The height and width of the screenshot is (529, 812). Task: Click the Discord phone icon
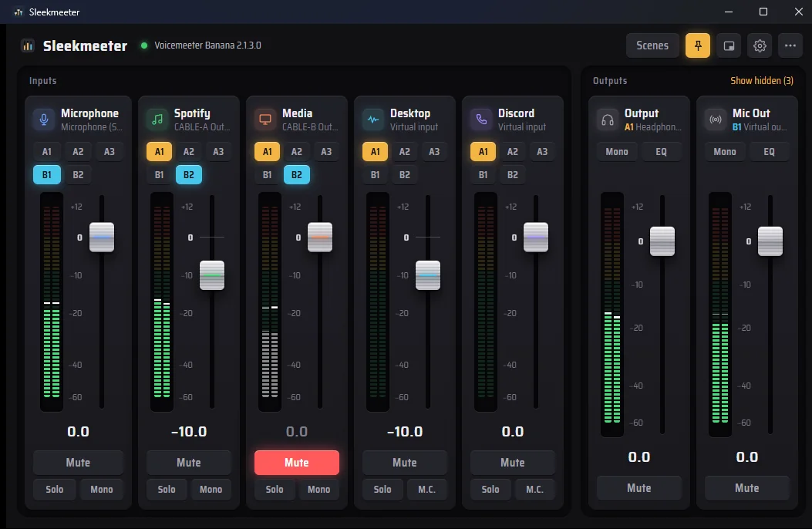(x=481, y=120)
